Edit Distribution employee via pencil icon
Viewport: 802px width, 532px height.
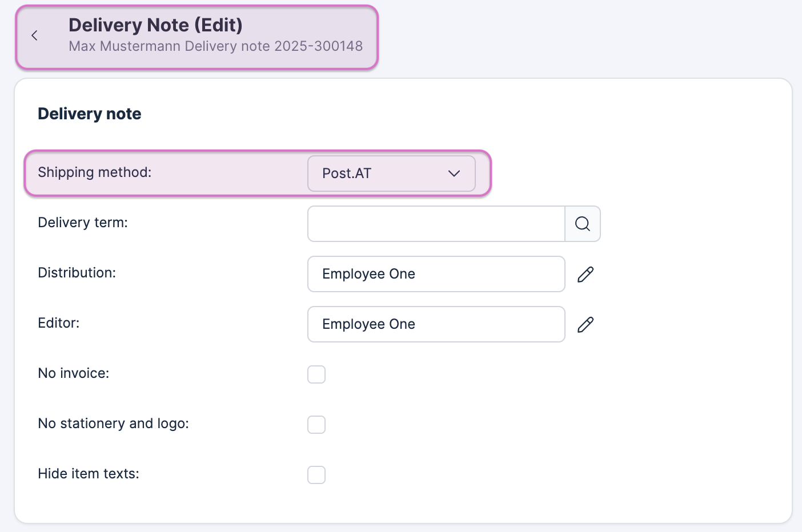pyautogui.click(x=586, y=275)
